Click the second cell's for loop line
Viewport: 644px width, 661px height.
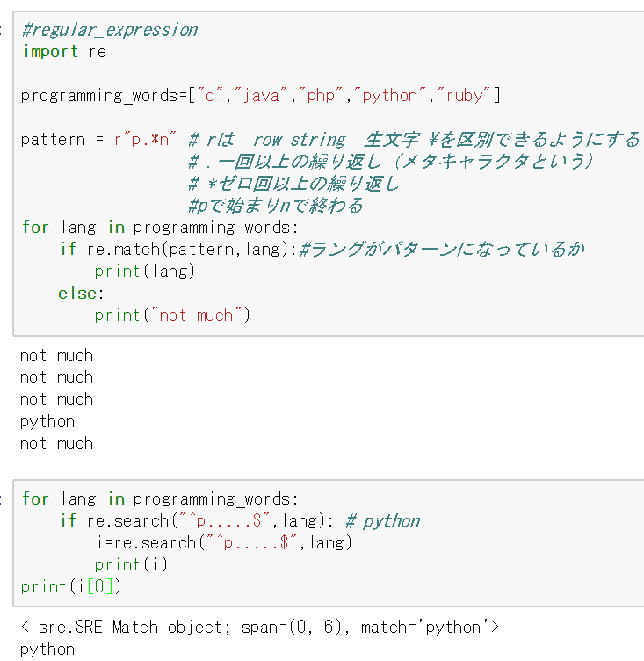coord(160,498)
